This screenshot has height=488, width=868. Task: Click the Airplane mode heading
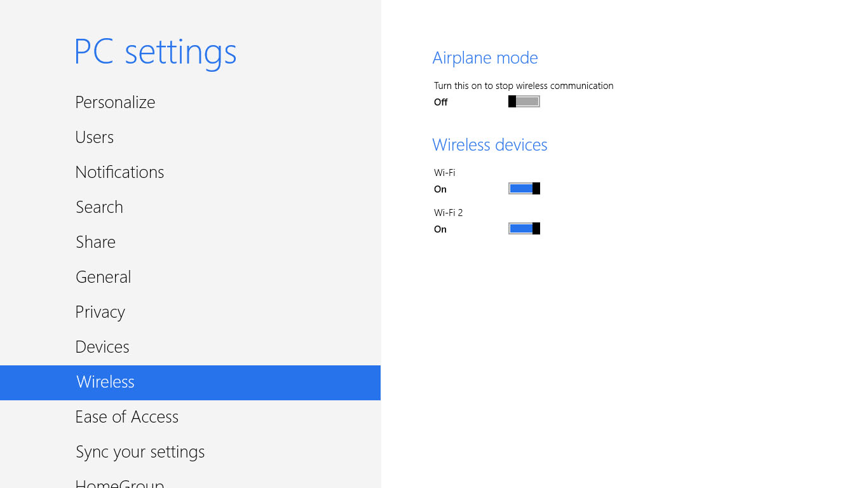point(485,58)
